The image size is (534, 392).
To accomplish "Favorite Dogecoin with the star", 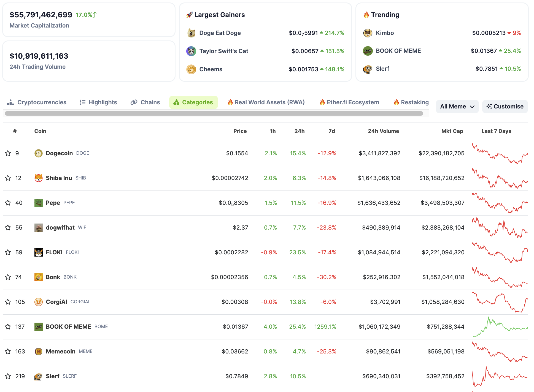I will (8, 153).
